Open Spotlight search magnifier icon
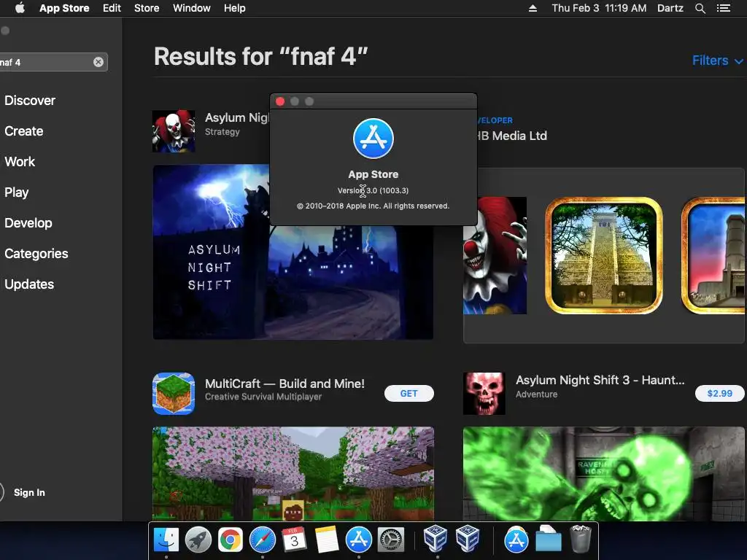Image resolution: width=747 pixels, height=560 pixels. coord(700,8)
